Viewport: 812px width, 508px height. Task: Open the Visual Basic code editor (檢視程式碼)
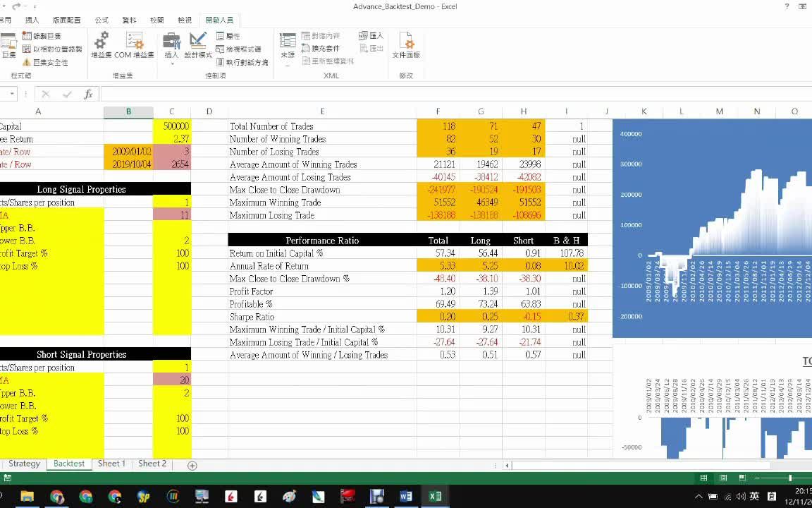click(232, 49)
